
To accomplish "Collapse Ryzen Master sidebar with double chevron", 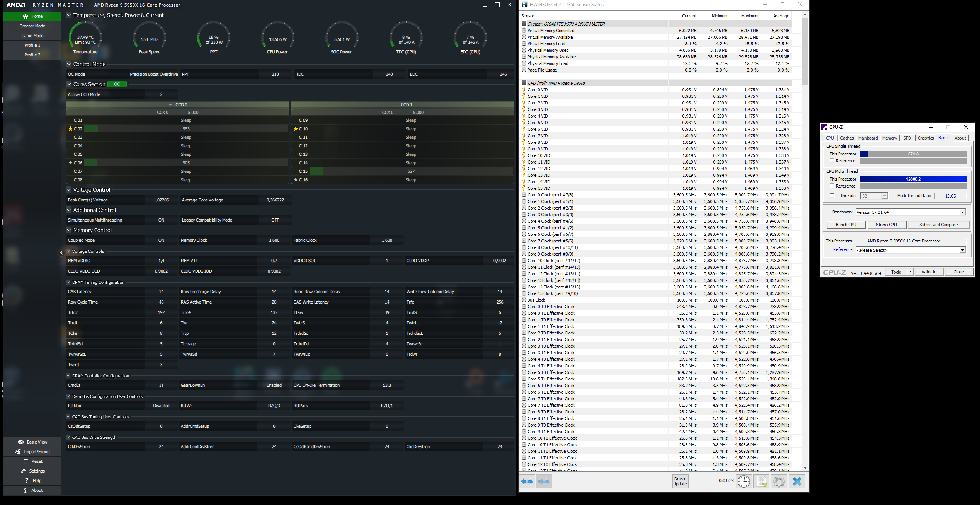I will click(61, 253).
